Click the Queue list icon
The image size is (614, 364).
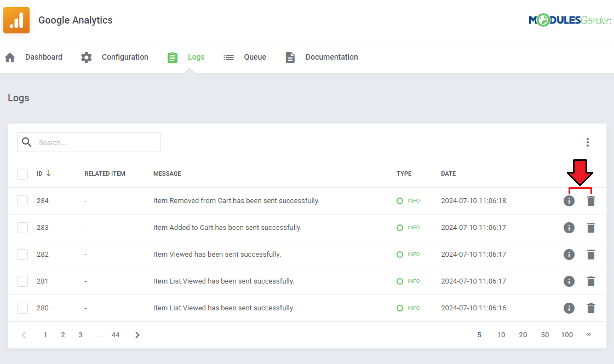click(x=229, y=57)
